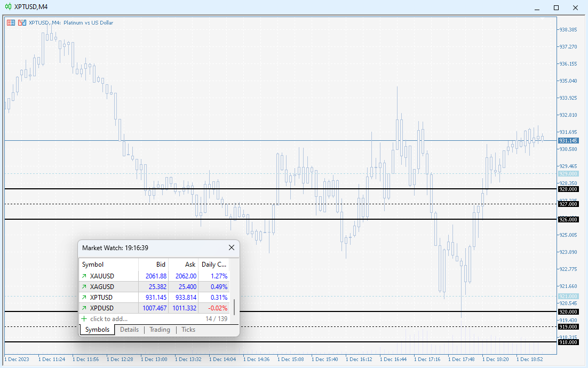Viewport: 588px width, 368px height.
Task: Click XPTUSD bid value 931.145 in table
Action: (x=156, y=298)
